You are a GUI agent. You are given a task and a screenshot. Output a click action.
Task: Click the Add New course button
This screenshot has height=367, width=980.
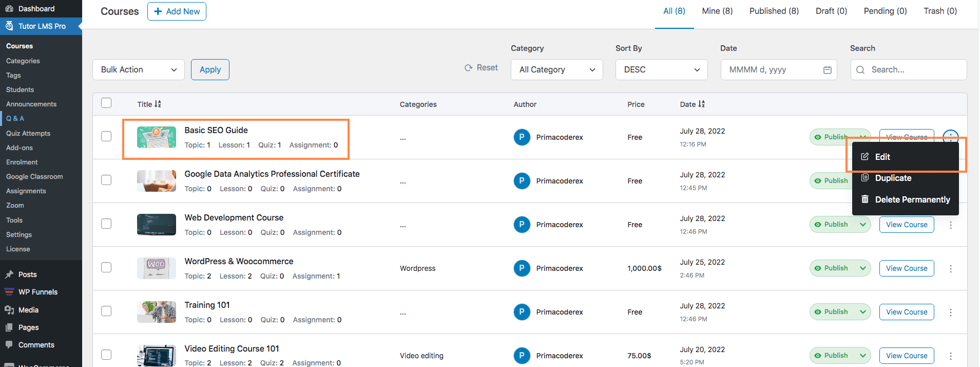point(177,11)
